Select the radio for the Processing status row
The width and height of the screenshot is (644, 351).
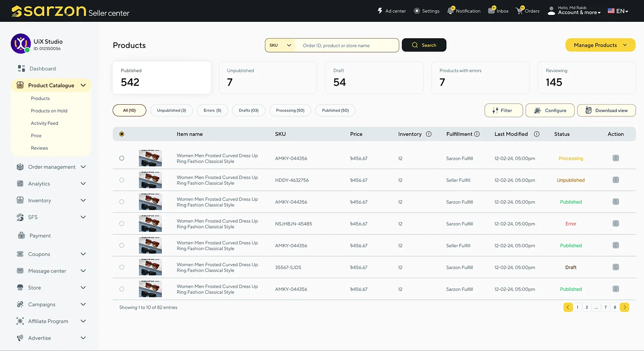click(x=122, y=158)
